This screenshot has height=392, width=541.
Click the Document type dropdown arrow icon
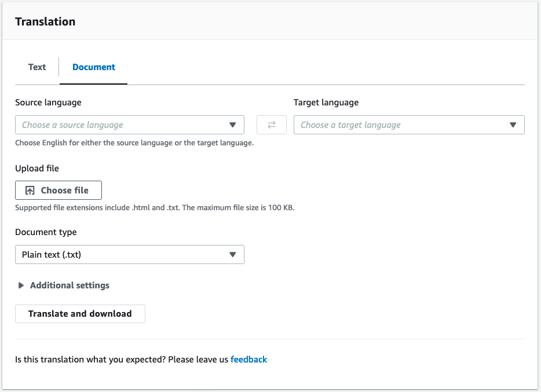pos(233,254)
